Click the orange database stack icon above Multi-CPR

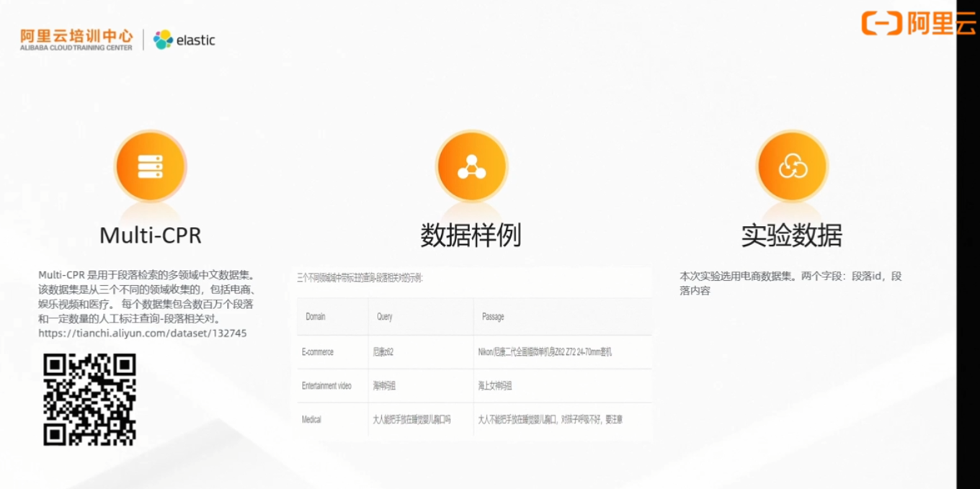pyautogui.click(x=150, y=166)
